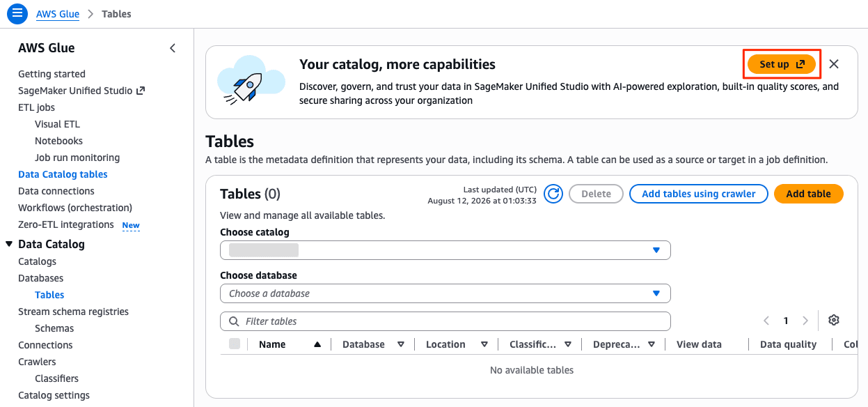Open SageMaker Unified Studio external link

(x=81, y=91)
